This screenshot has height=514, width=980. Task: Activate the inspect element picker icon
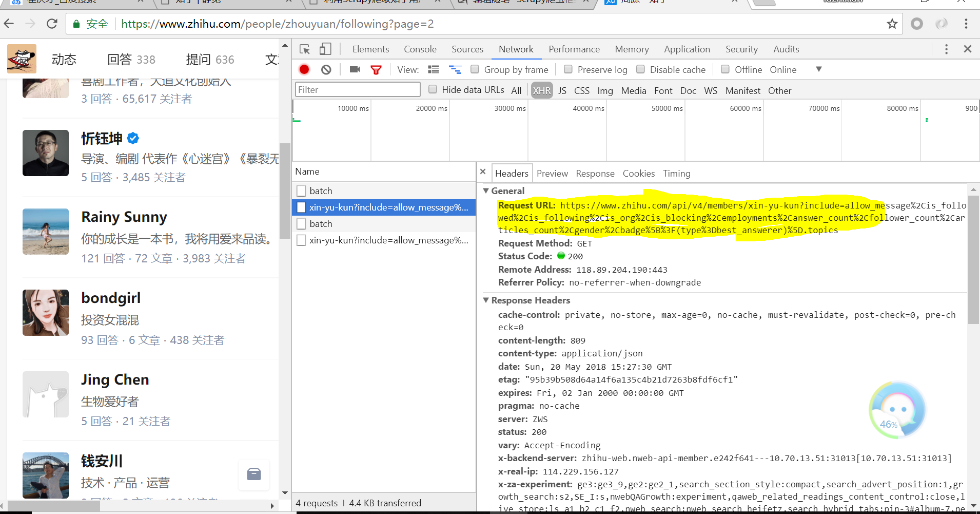pyautogui.click(x=305, y=49)
